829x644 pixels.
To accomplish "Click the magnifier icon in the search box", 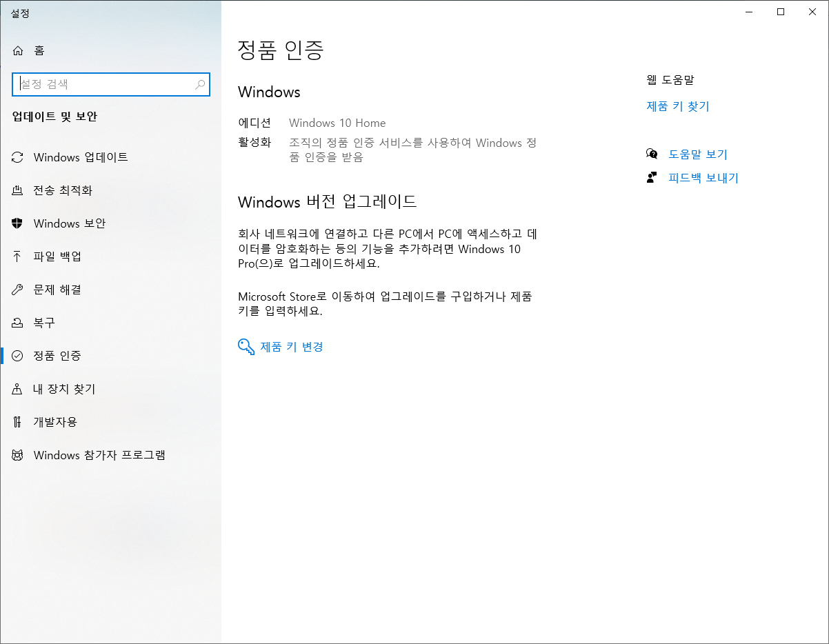I will [200, 84].
